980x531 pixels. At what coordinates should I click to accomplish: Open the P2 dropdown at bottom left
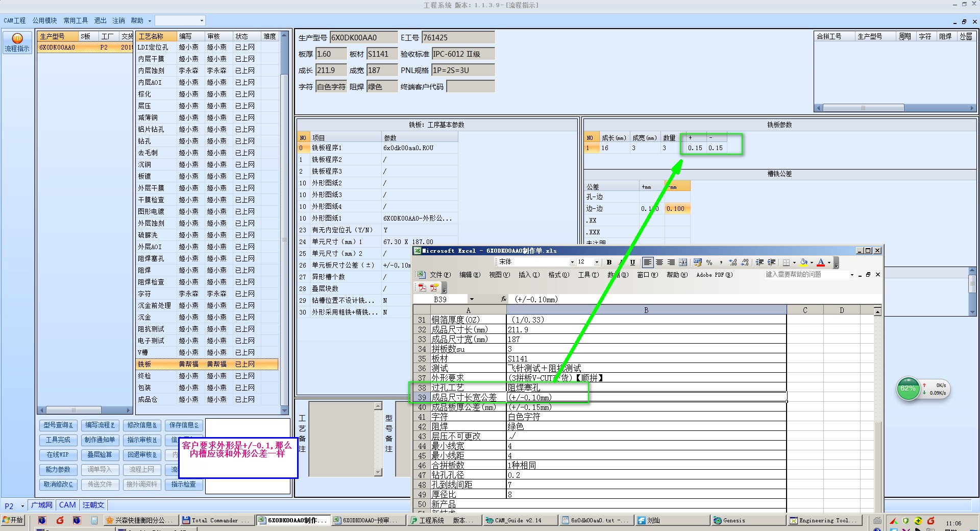(x=22, y=506)
